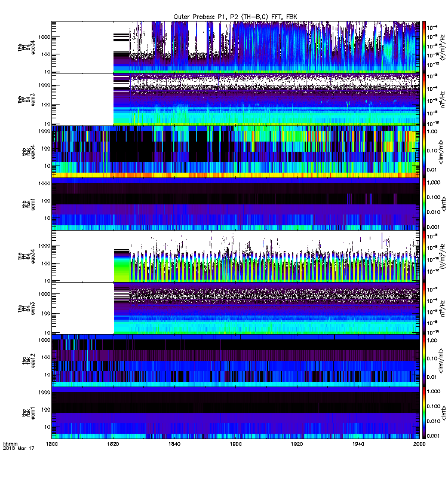Click the 1000 frequency tick on thc fff edc34 panel

[x=44, y=246]
